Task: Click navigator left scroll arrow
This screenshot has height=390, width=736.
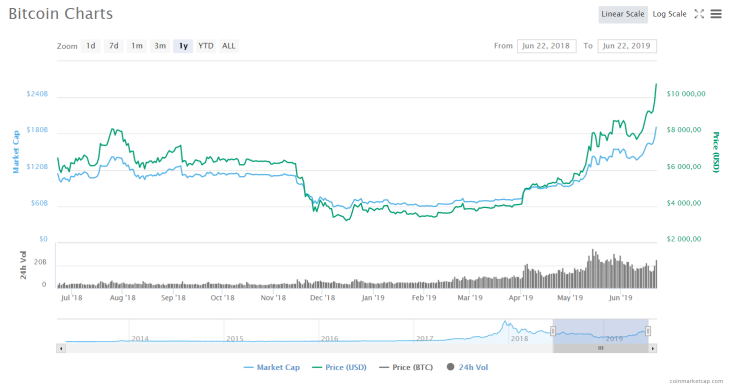Action: [61, 348]
